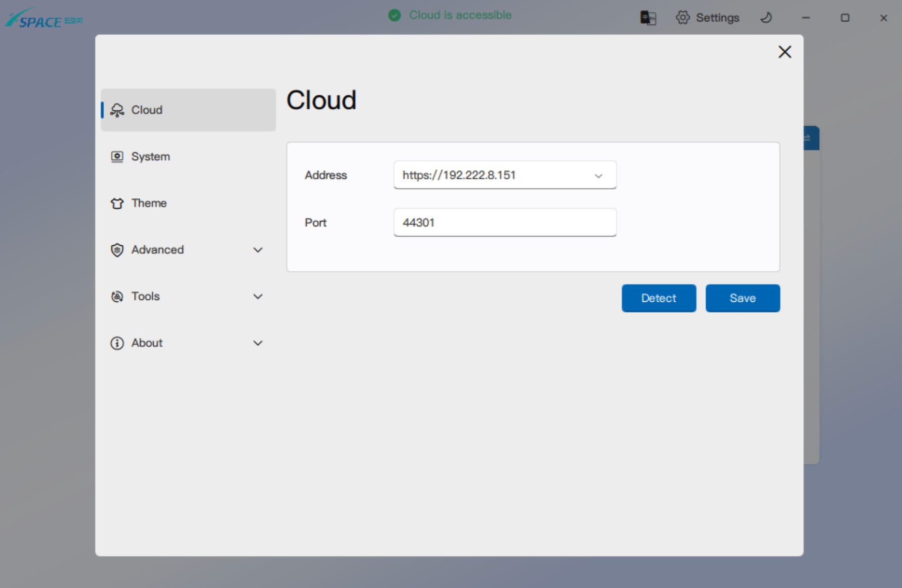Image resolution: width=902 pixels, height=588 pixels.
Task: Click the System monitor icon
Action: click(x=117, y=156)
